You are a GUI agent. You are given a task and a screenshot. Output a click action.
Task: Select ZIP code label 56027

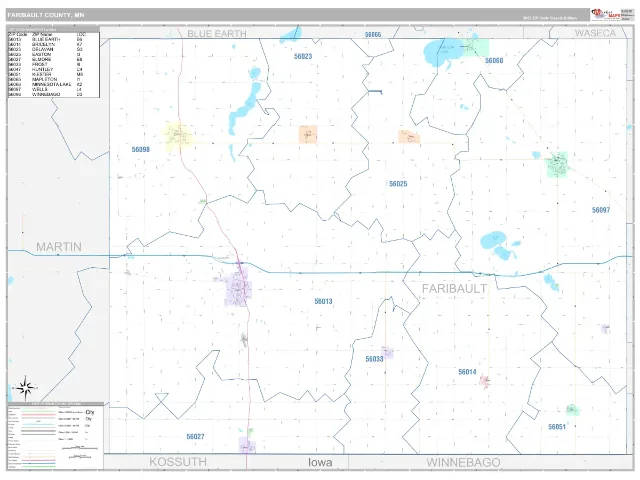[195, 436]
